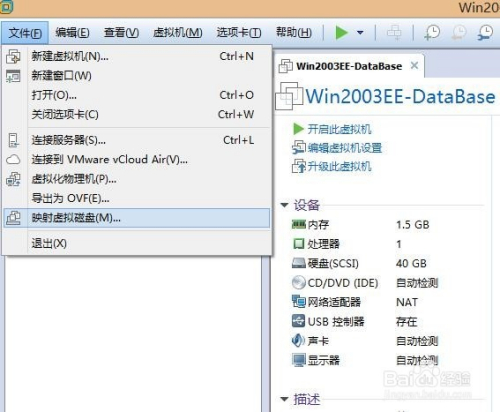Open the power options dropdown arrow

coord(360,33)
